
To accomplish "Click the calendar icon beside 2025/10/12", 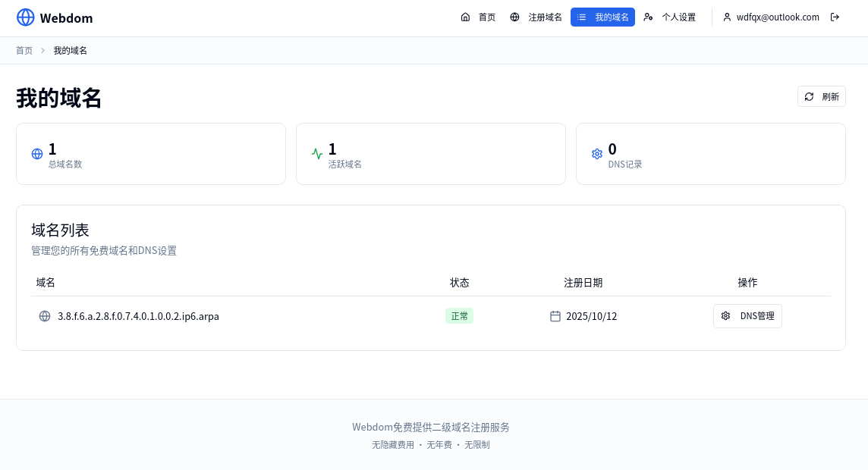I will tap(555, 316).
